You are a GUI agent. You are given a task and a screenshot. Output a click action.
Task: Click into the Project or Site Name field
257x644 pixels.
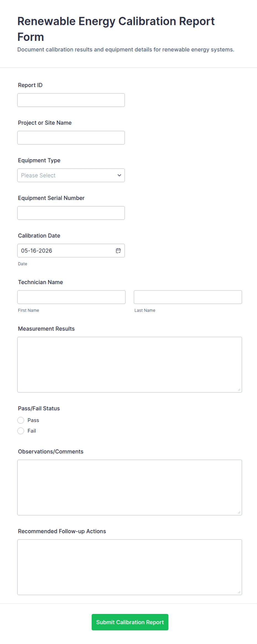click(x=71, y=138)
